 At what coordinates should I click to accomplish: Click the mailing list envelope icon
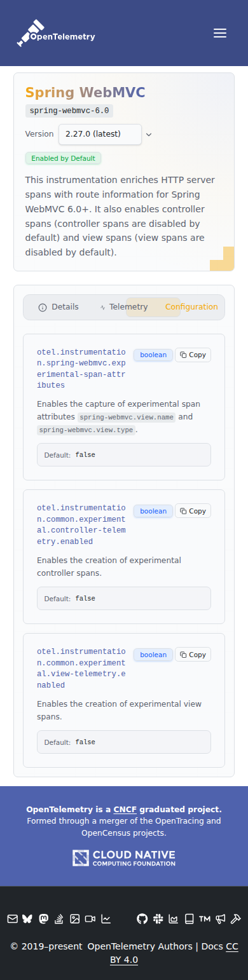(12, 918)
